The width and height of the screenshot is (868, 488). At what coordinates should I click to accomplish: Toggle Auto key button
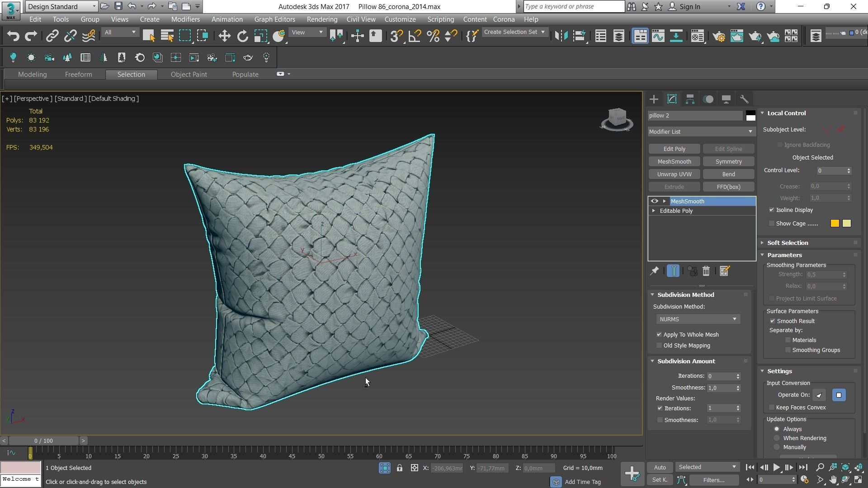660,468
